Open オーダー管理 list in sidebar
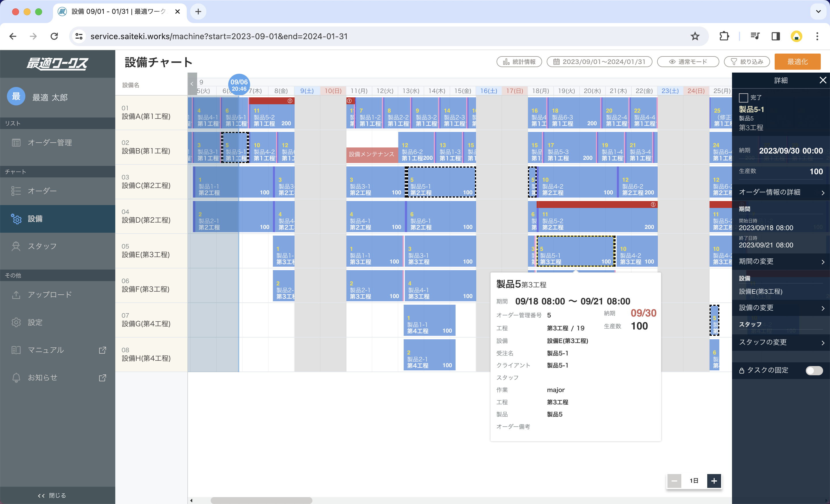The width and height of the screenshot is (830, 504). (50, 143)
